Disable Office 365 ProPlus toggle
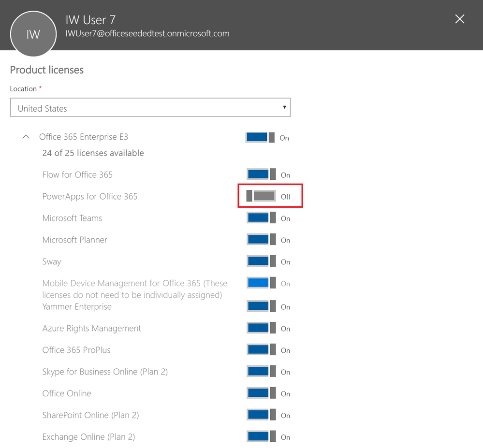The height and width of the screenshot is (448, 483). tap(261, 350)
